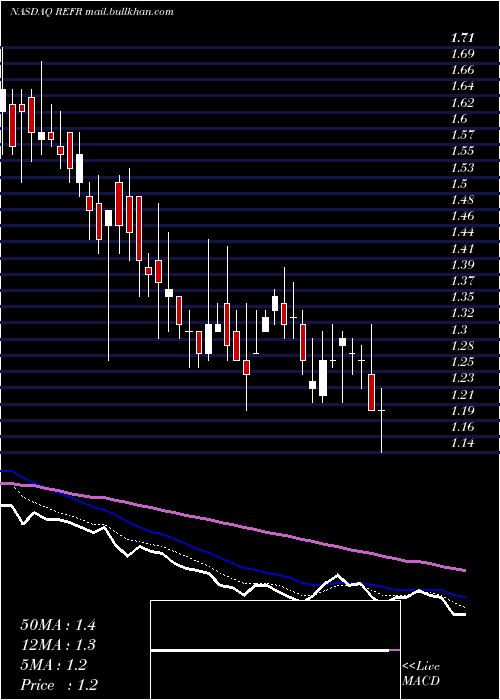
Task: Click the pink 50MA line
Action: point(232,523)
